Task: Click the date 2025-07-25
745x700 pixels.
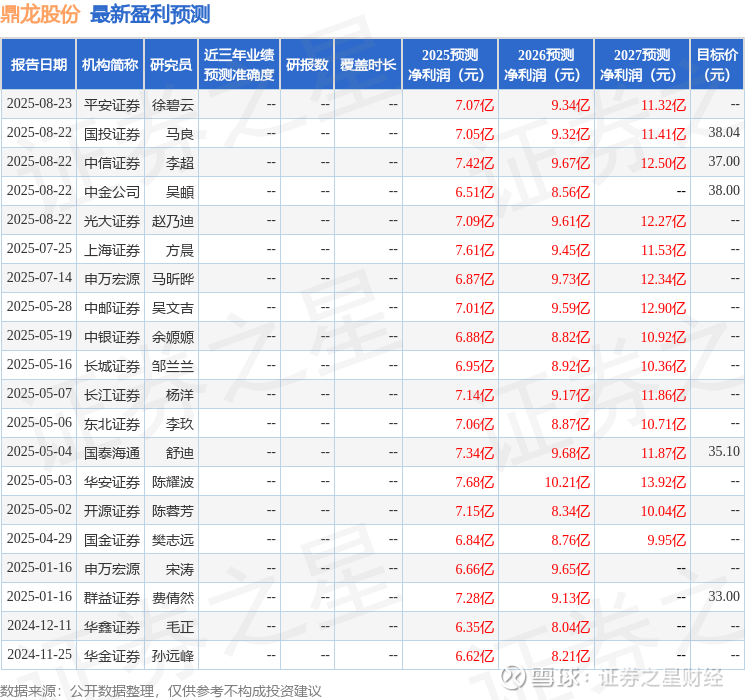Action: click(39, 249)
